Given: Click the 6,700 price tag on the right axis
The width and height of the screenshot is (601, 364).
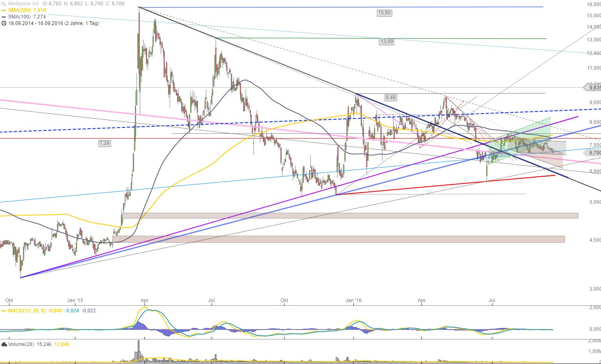Looking at the screenshot, I should 592,152.
